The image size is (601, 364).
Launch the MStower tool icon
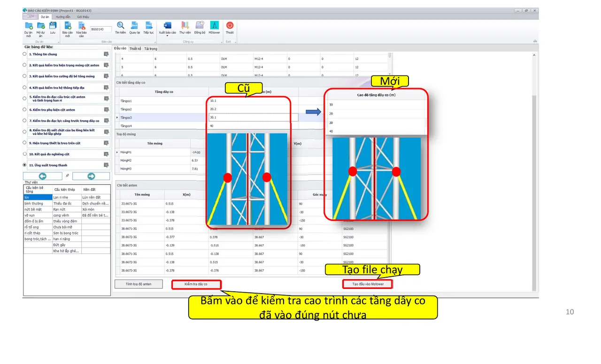(x=214, y=26)
